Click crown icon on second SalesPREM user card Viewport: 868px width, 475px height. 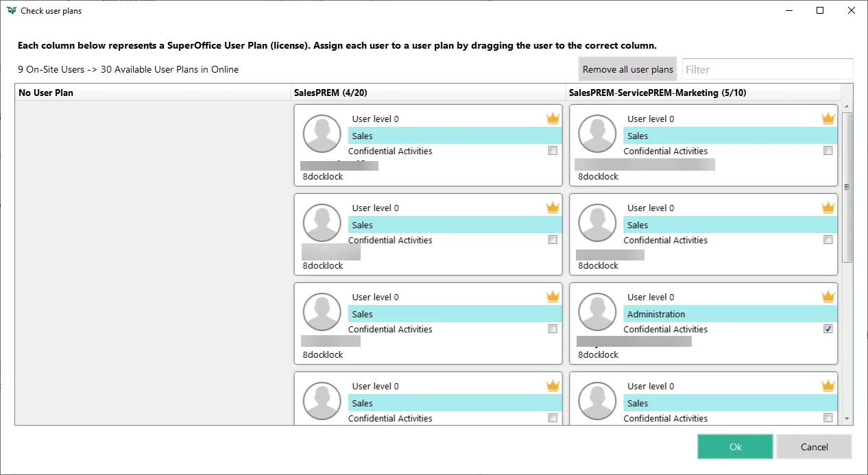[x=553, y=208]
